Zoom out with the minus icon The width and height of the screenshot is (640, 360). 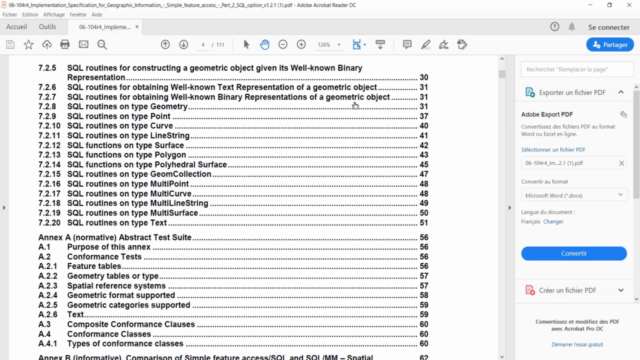283,44
